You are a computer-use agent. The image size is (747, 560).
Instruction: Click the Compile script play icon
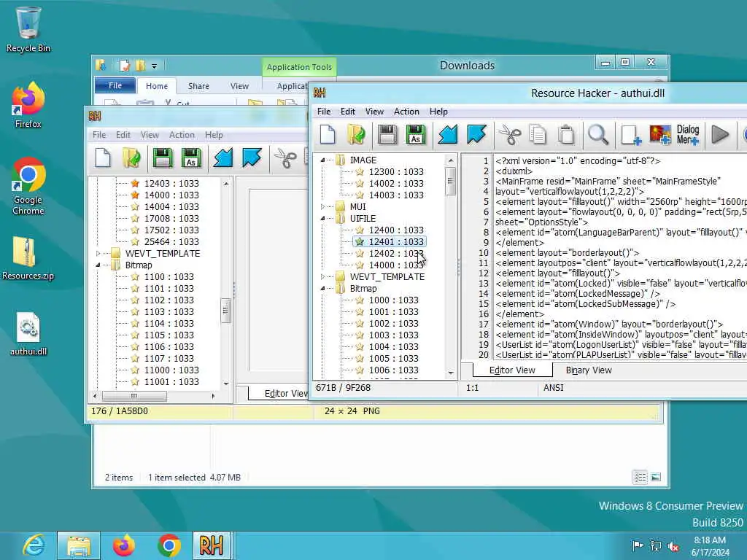[720, 135]
